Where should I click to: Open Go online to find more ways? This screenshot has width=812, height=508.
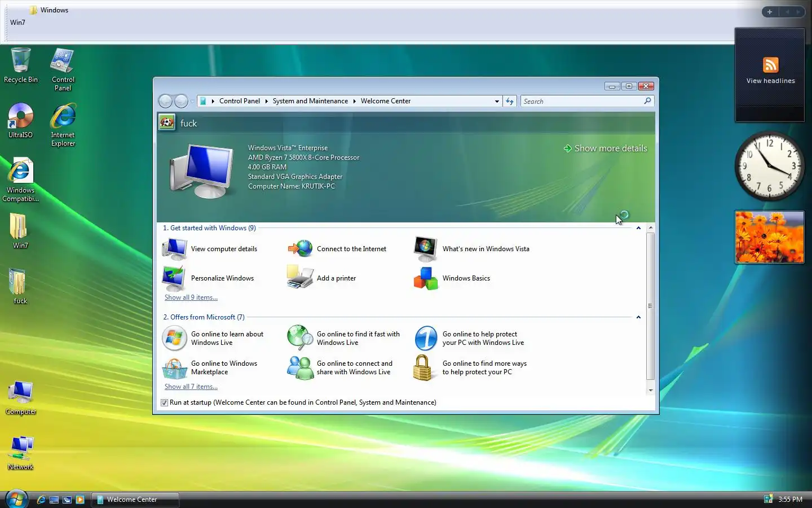pyautogui.click(x=470, y=367)
